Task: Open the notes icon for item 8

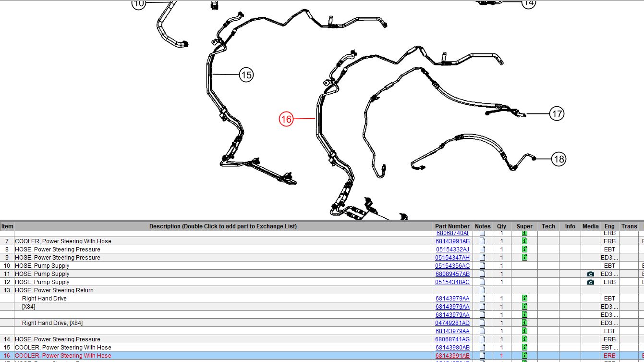Action: pyautogui.click(x=483, y=250)
